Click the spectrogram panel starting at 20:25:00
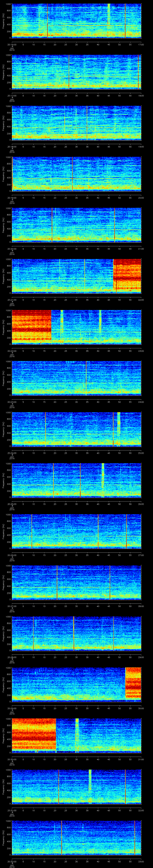This screenshot has height=868, width=153. click(76, 480)
